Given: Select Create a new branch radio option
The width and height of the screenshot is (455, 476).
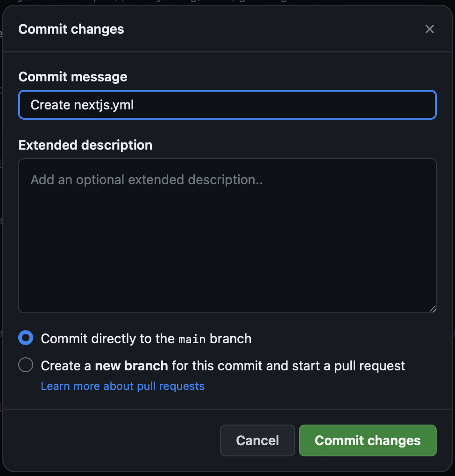Looking at the screenshot, I should (x=26, y=365).
